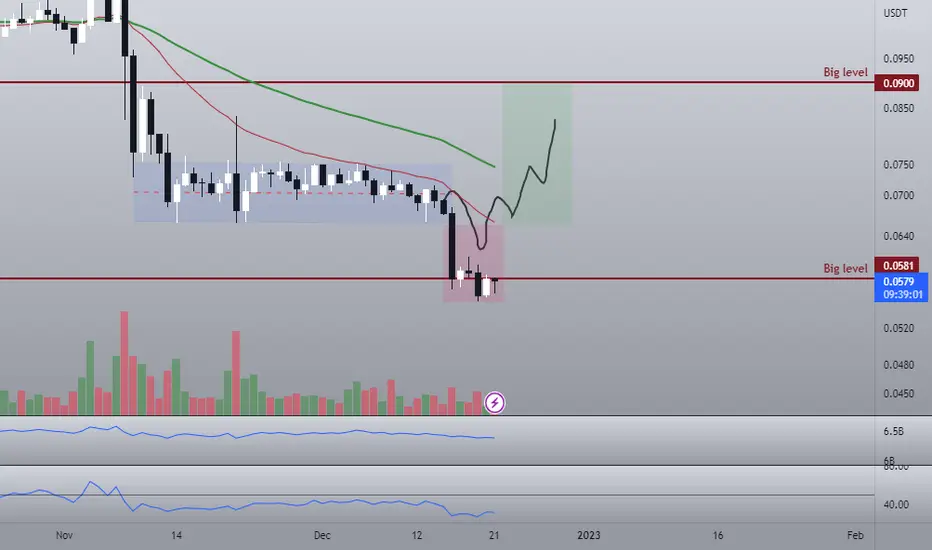
Task: Click the 14 date label on time axis
Action: tap(176, 535)
